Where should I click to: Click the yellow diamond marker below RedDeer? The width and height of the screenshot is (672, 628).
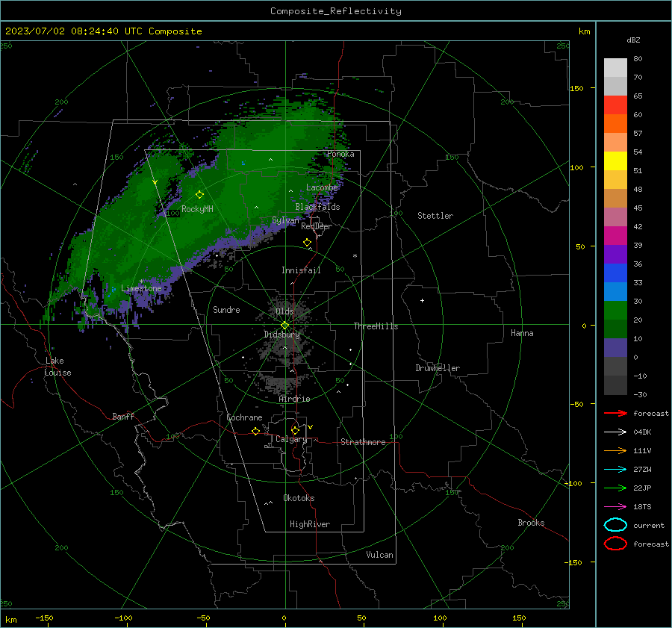point(308,243)
